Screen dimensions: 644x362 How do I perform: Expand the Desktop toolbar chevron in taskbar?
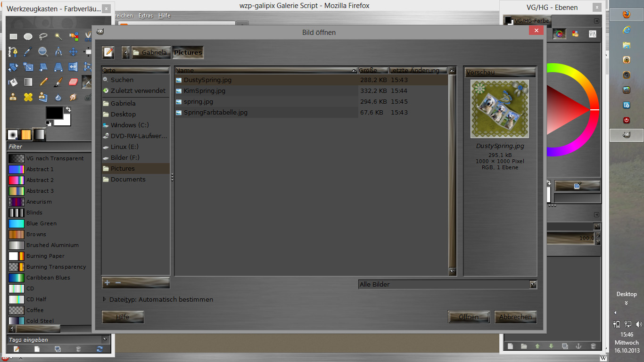626,303
